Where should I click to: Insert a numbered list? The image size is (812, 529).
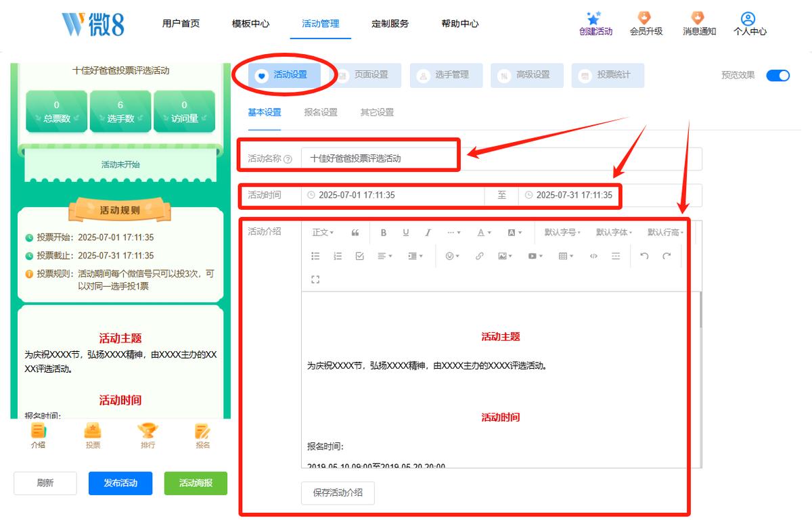pos(338,256)
